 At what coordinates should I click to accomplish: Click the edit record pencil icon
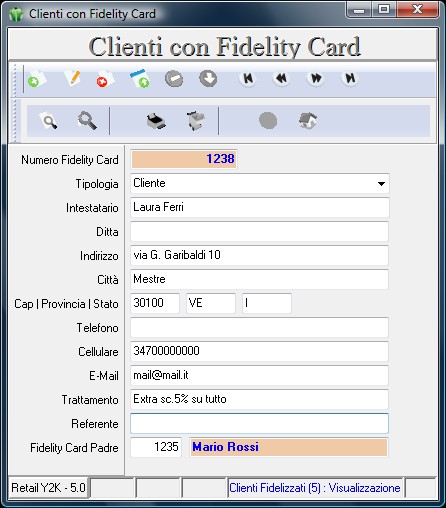[73, 78]
